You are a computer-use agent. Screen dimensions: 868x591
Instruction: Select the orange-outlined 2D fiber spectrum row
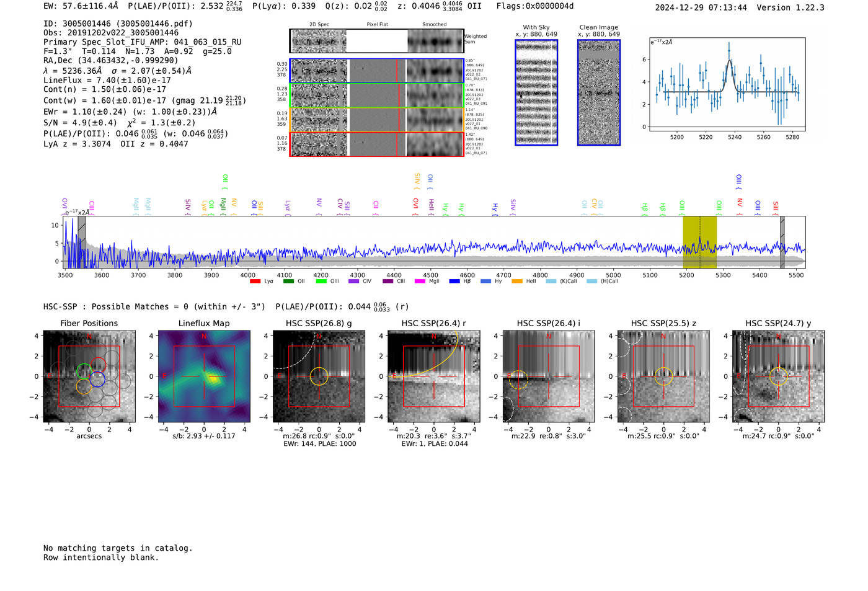[377, 120]
